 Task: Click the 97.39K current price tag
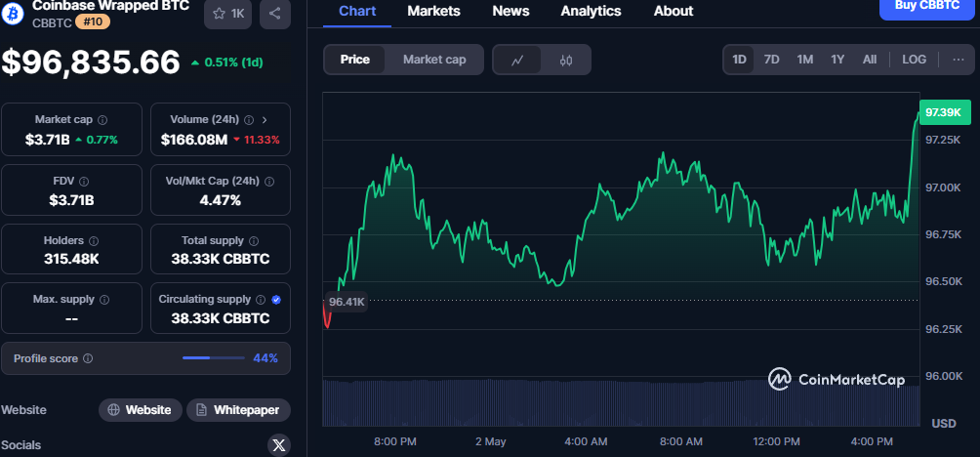coord(945,112)
